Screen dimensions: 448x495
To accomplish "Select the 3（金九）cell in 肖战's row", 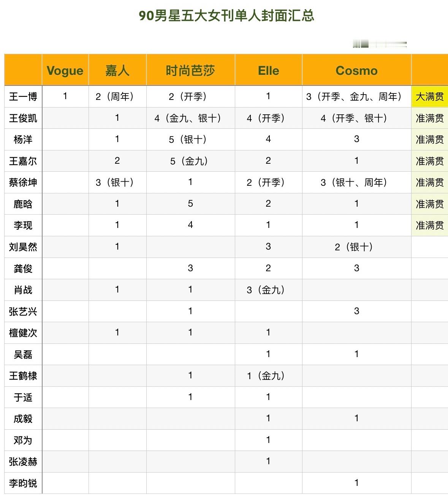I will (268, 289).
